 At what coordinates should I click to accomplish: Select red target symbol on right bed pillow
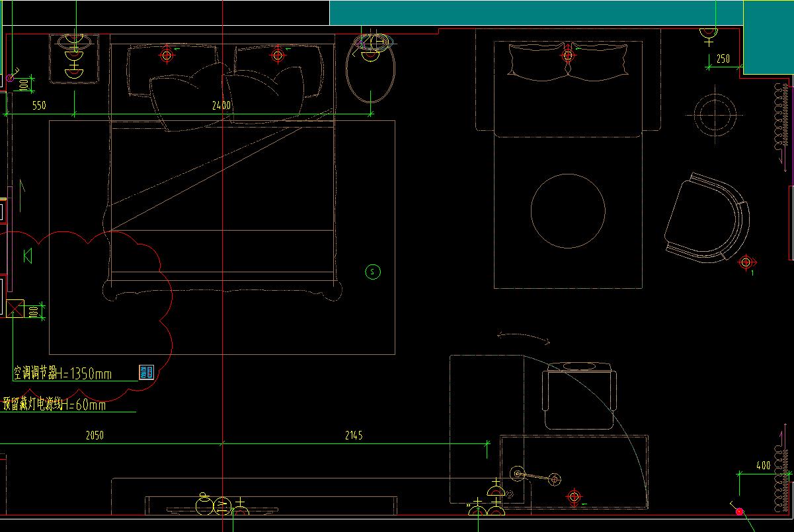[x=277, y=55]
